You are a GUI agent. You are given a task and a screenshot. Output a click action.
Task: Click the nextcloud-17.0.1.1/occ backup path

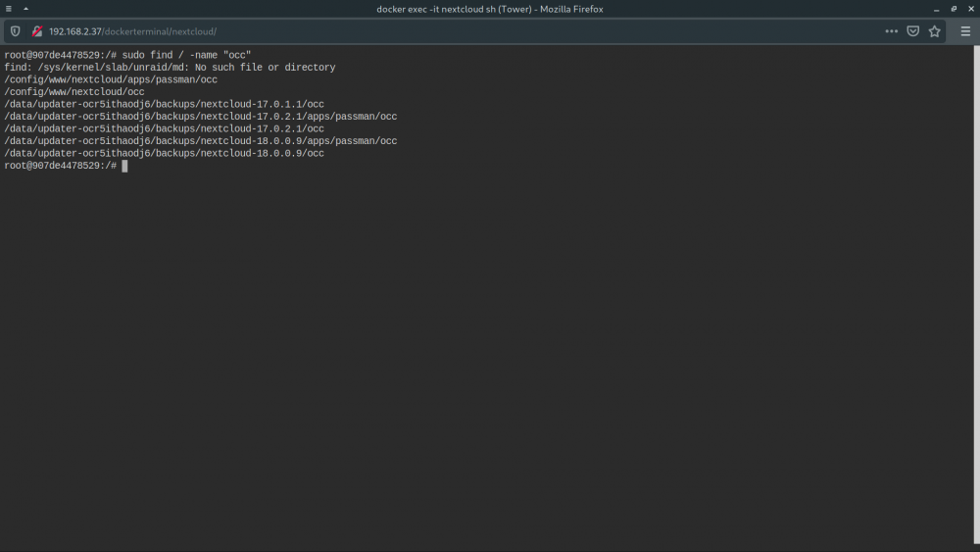[165, 104]
